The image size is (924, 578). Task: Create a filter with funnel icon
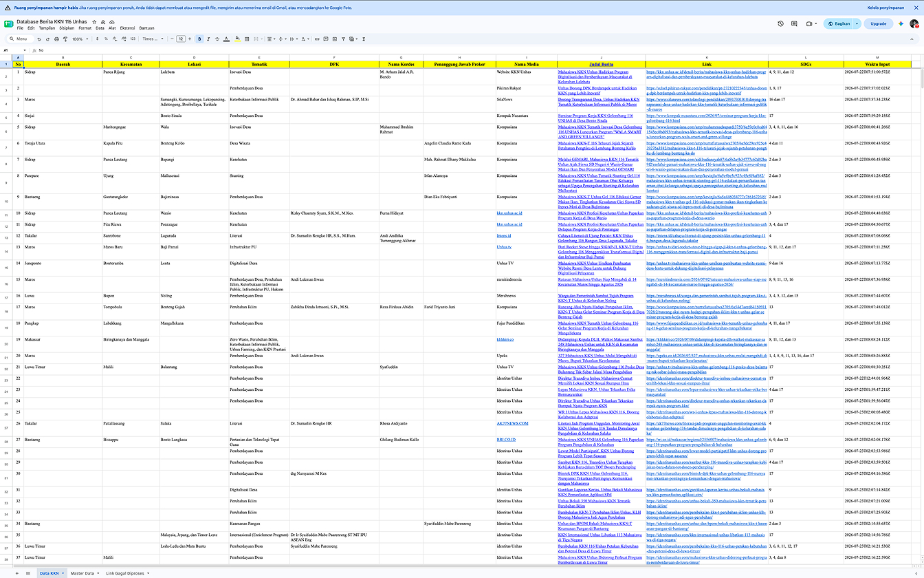(343, 39)
